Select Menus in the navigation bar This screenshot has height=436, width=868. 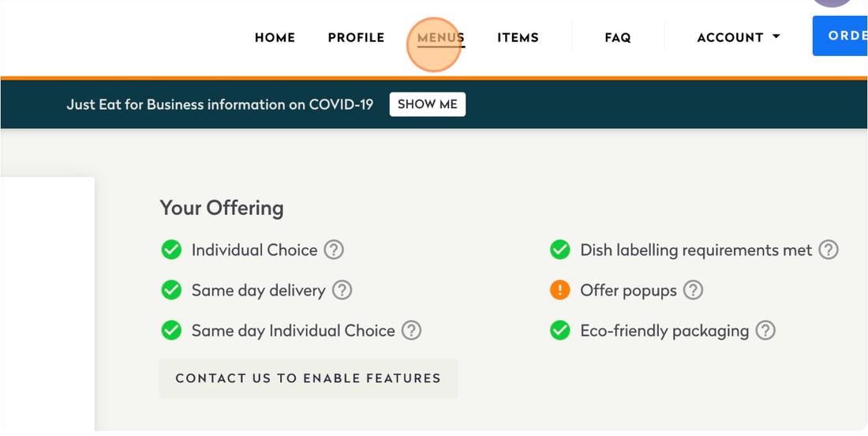(x=440, y=37)
